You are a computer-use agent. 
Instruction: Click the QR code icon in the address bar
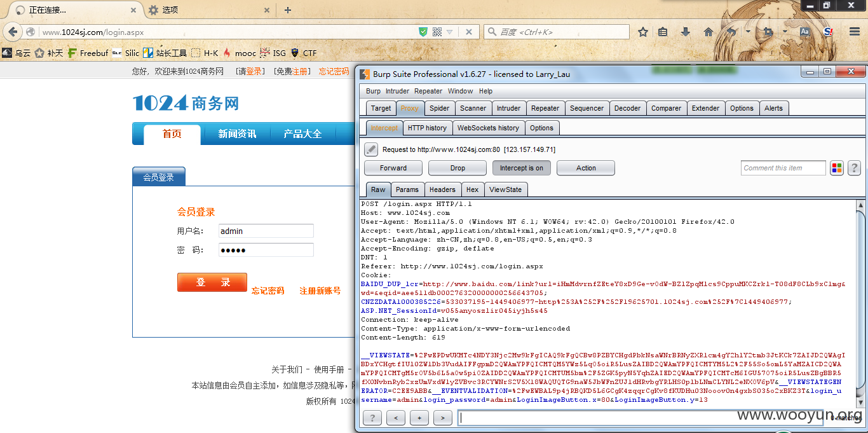pyautogui.click(x=437, y=32)
